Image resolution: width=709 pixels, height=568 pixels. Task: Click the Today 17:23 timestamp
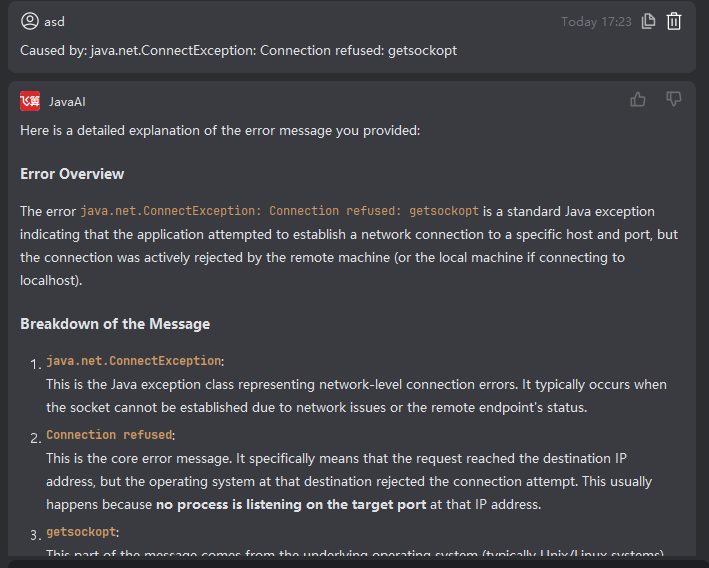pyautogui.click(x=596, y=21)
